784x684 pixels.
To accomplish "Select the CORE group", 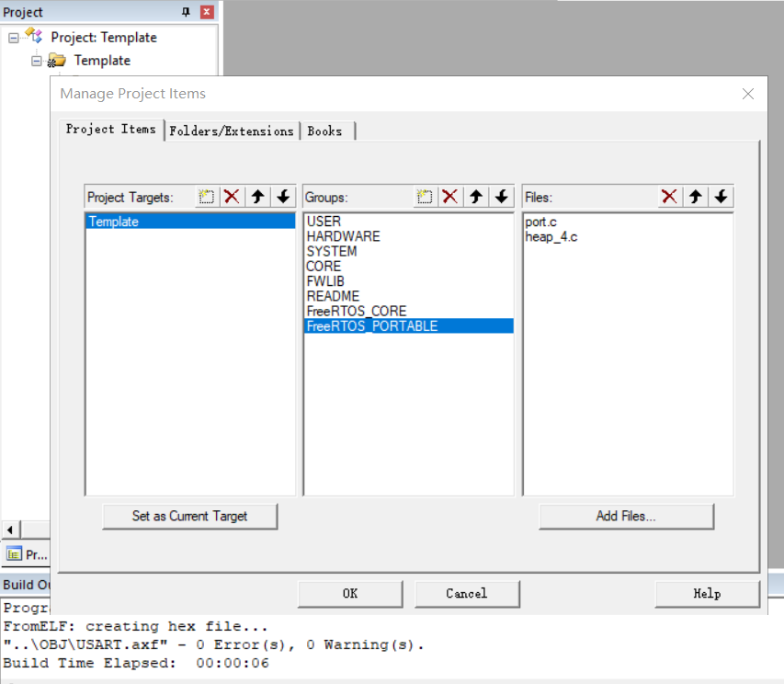I will tap(408, 267).
